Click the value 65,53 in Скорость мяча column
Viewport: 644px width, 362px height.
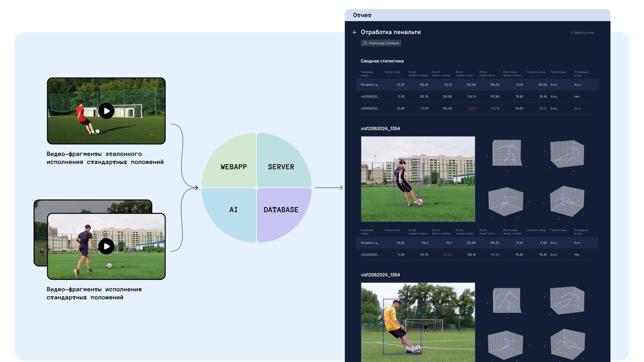pos(543,85)
